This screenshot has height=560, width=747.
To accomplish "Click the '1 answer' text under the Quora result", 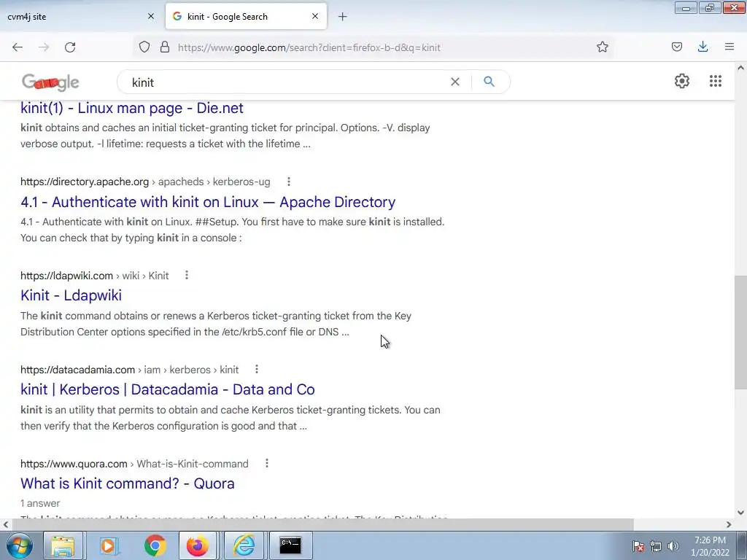I will 40,503.
